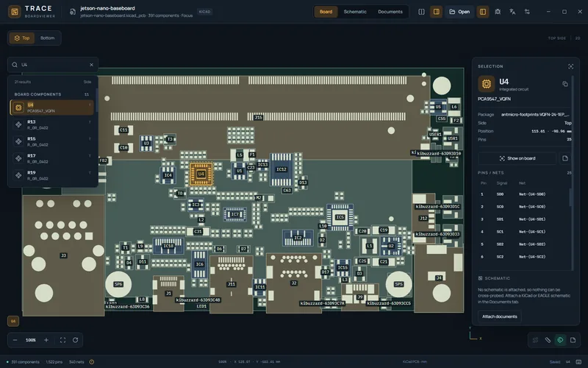
Task: Click the 100% zoom level readout
Action: [x=31, y=340]
